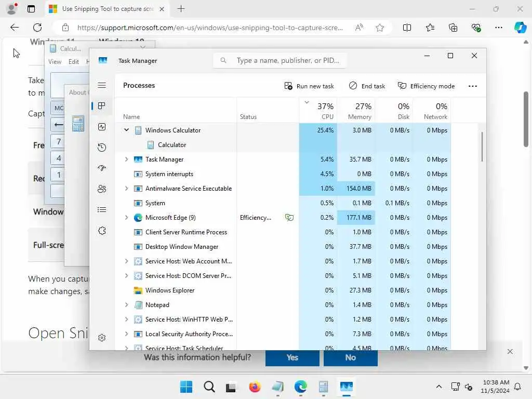Sort processes by CPU column
The height and width of the screenshot is (399, 532).
(318, 111)
